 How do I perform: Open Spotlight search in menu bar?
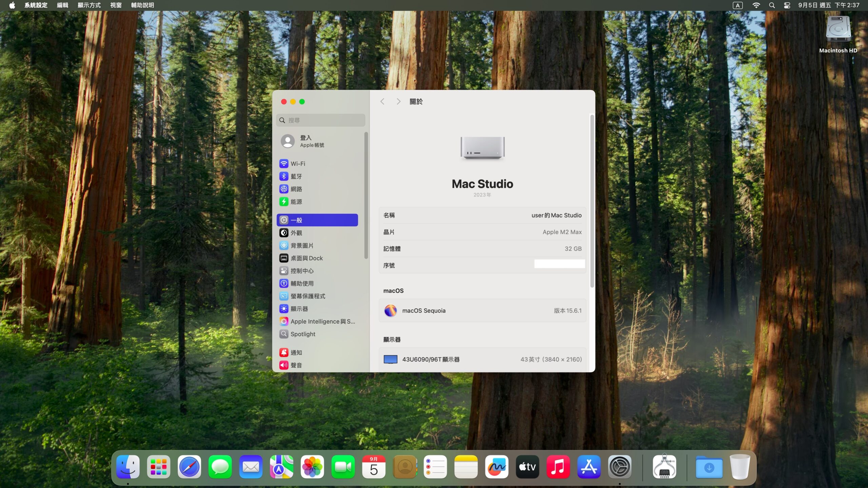pyautogui.click(x=772, y=5)
